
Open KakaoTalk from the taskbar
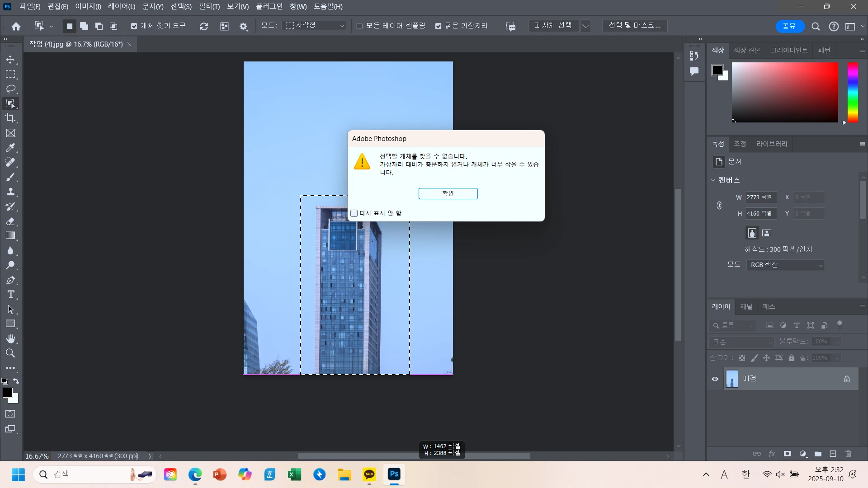pyautogui.click(x=369, y=474)
